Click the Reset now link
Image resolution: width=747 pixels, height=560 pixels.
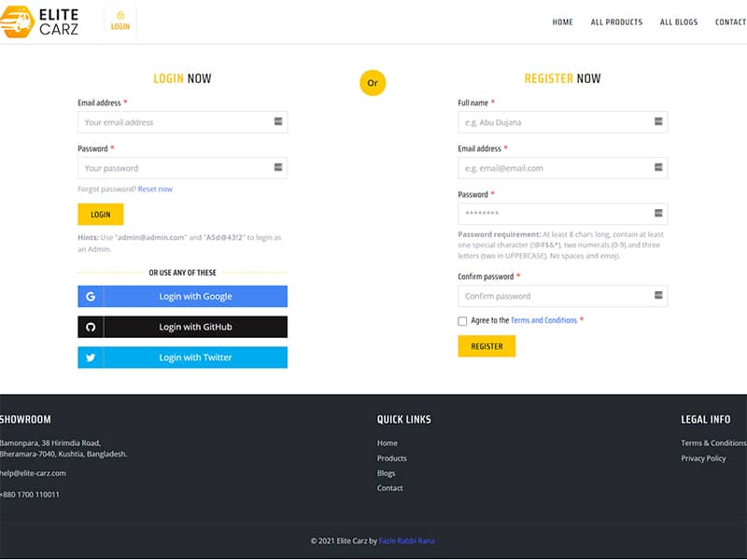[155, 189]
